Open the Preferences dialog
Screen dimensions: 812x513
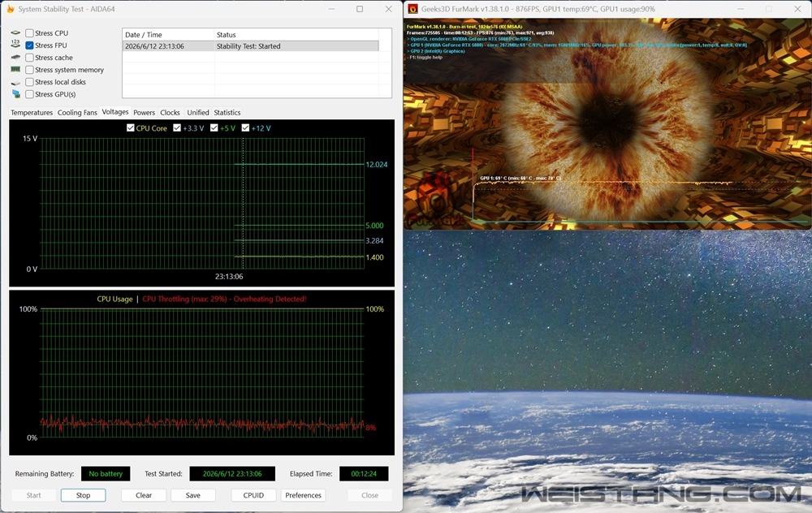point(303,495)
